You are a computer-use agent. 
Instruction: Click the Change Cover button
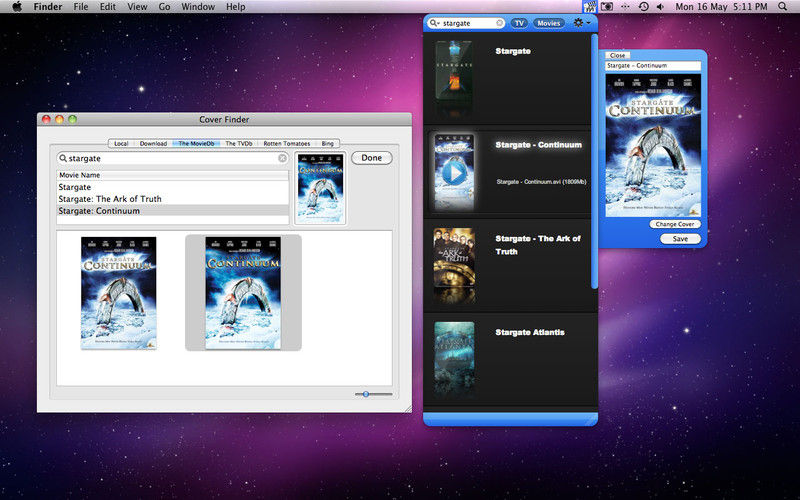674,224
